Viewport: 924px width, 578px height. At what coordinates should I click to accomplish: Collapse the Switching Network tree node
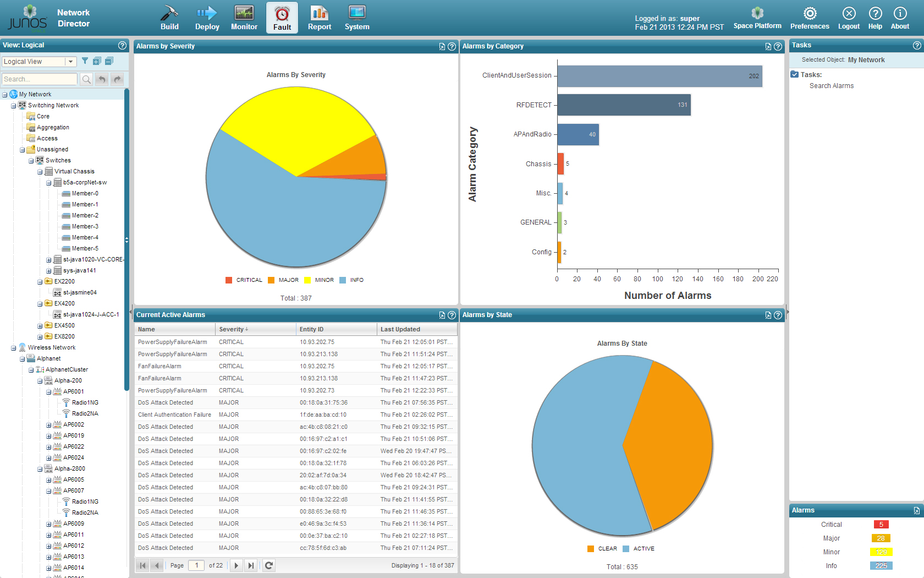coord(14,106)
